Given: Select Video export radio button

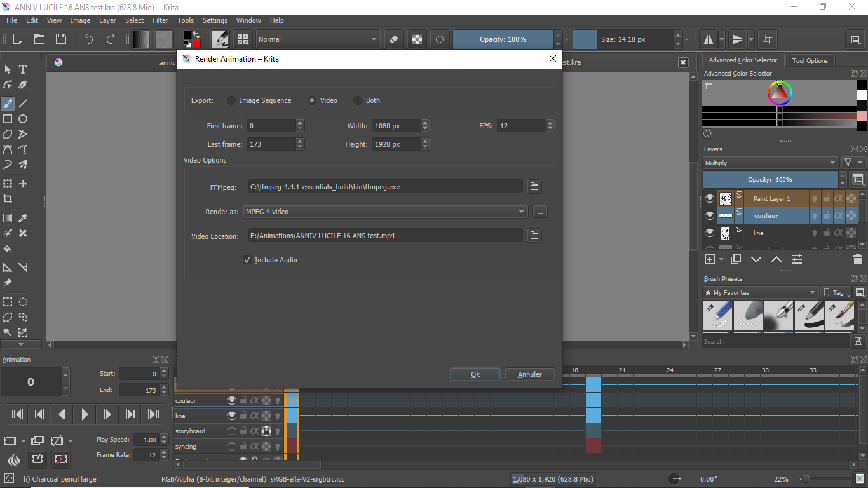Looking at the screenshot, I should [323, 100].
